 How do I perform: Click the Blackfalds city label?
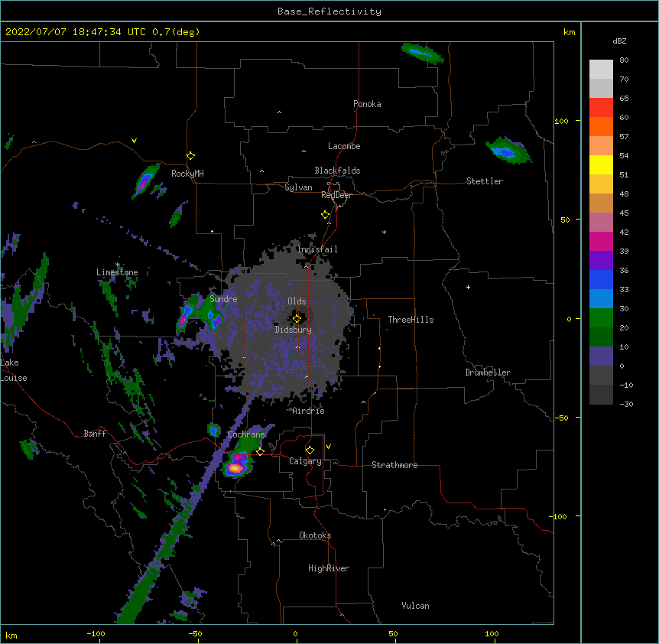337,171
